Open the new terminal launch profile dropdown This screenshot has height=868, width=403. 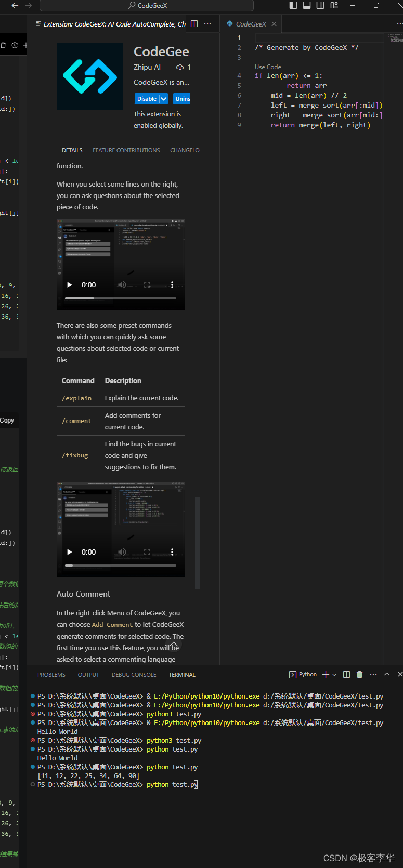point(334,674)
